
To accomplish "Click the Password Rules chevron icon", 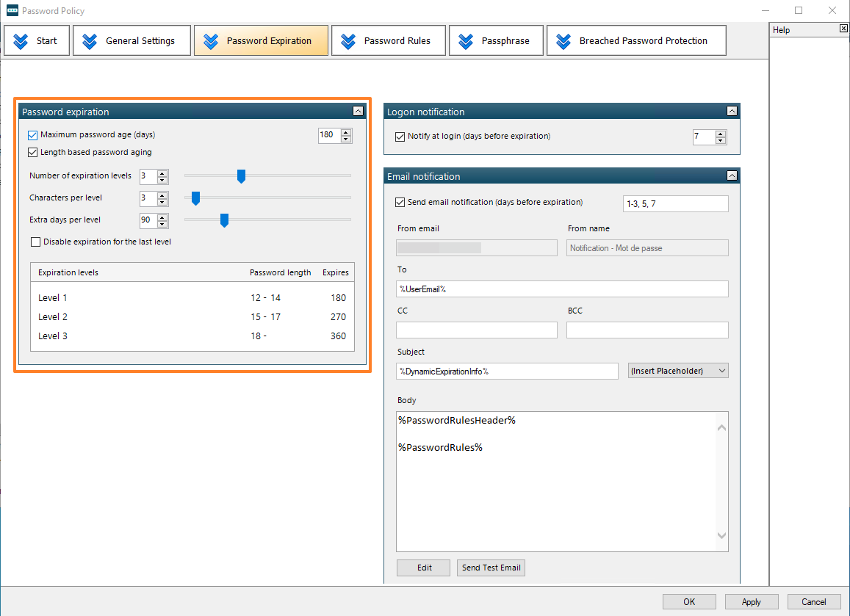I will [348, 41].
